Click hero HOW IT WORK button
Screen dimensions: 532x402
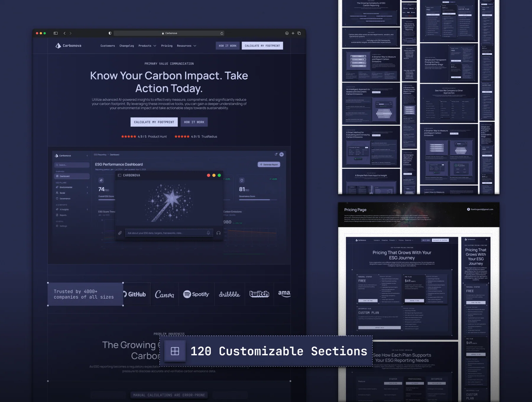pos(194,122)
